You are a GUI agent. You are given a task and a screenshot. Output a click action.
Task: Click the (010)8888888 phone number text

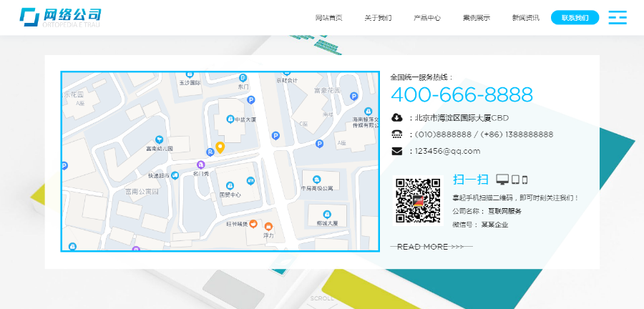(443, 134)
